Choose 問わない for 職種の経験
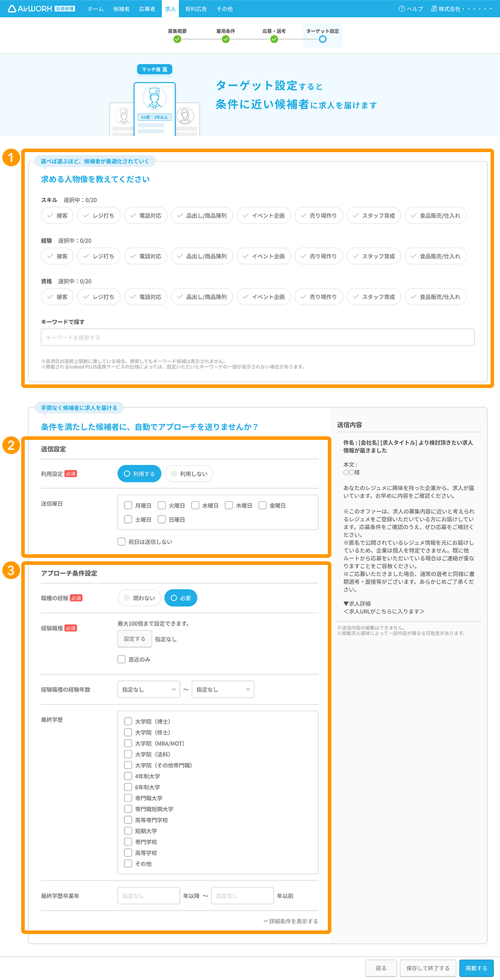Screen dimensions: 500x980 (139, 598)
